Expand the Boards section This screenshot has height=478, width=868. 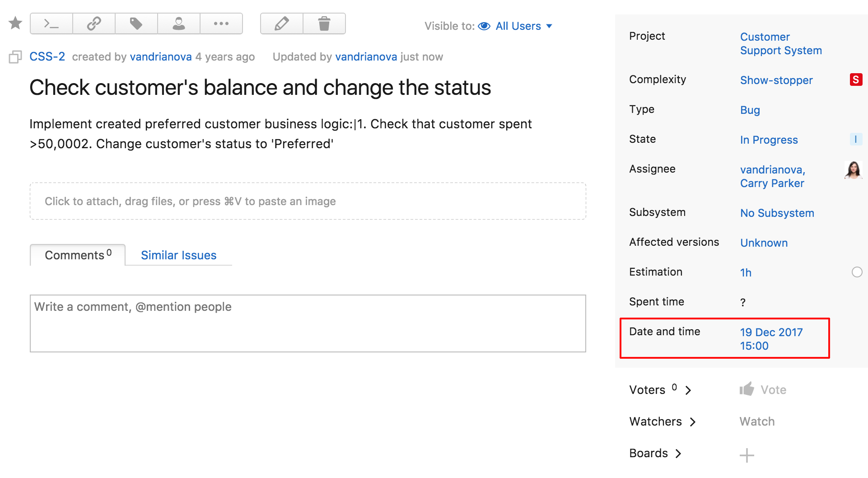[x=678, y=454]
